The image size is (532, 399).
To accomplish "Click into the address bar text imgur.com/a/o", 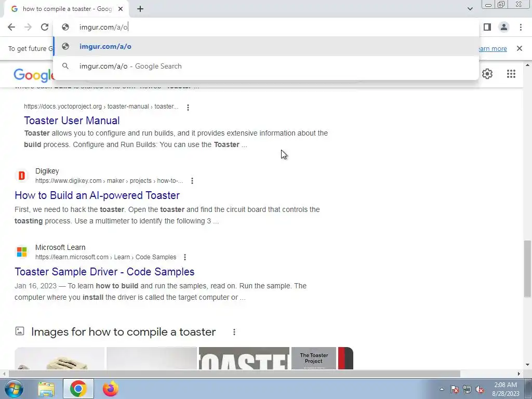I will click(x=103, y=27).
